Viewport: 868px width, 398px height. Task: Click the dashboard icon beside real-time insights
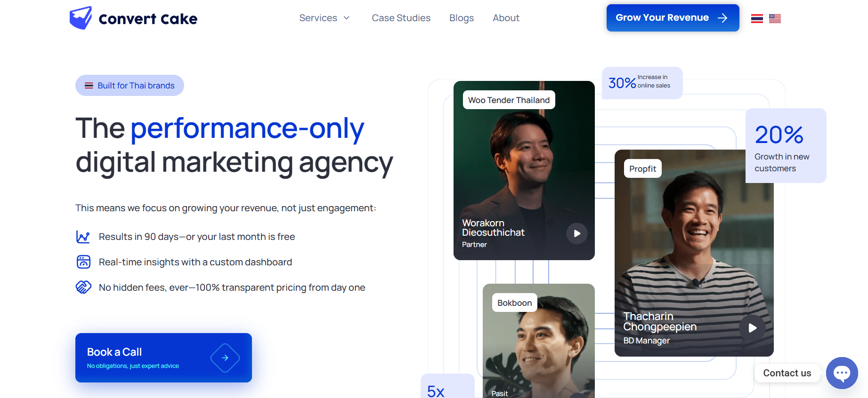(83, 262)
